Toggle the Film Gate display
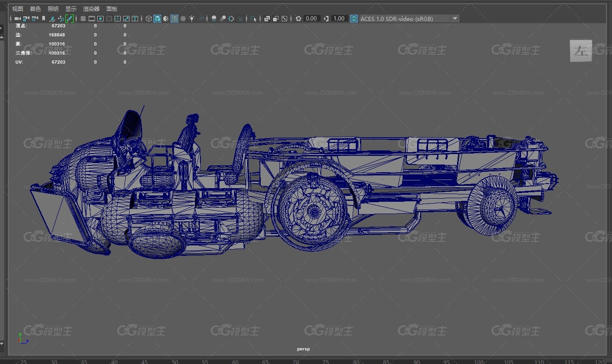This screenshot has width=612, height=364. click(91, 19)
